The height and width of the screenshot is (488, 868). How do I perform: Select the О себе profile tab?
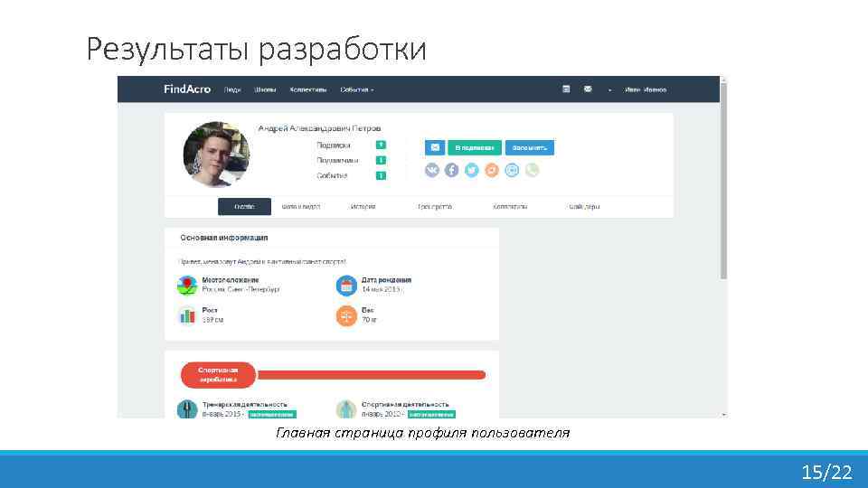tap(245, 206)
